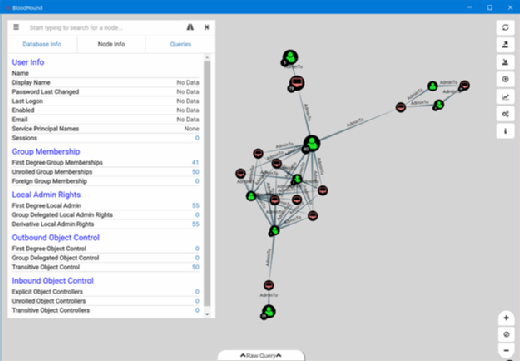Open the Settings gears icon

point(505,114)
